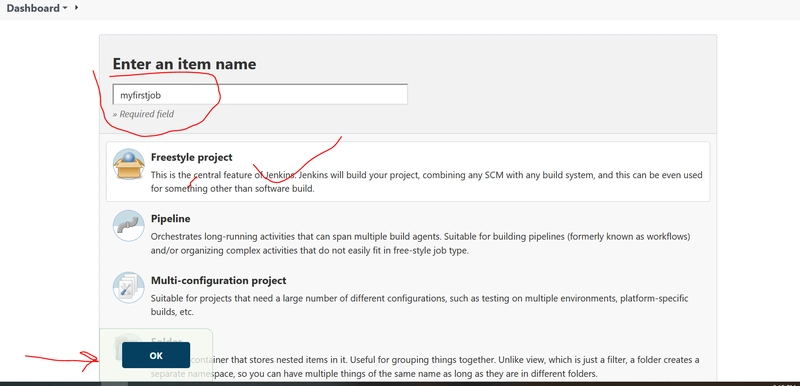Click the breadcrumb right arrow after Dashboard
800x386 pixels.
(76, 8)
